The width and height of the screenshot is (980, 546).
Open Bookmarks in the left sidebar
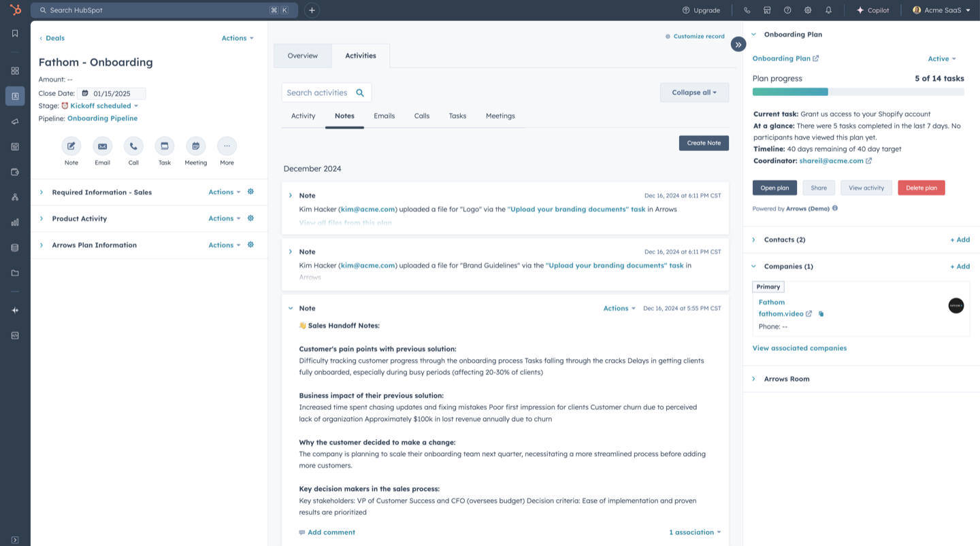click(15, 33)
